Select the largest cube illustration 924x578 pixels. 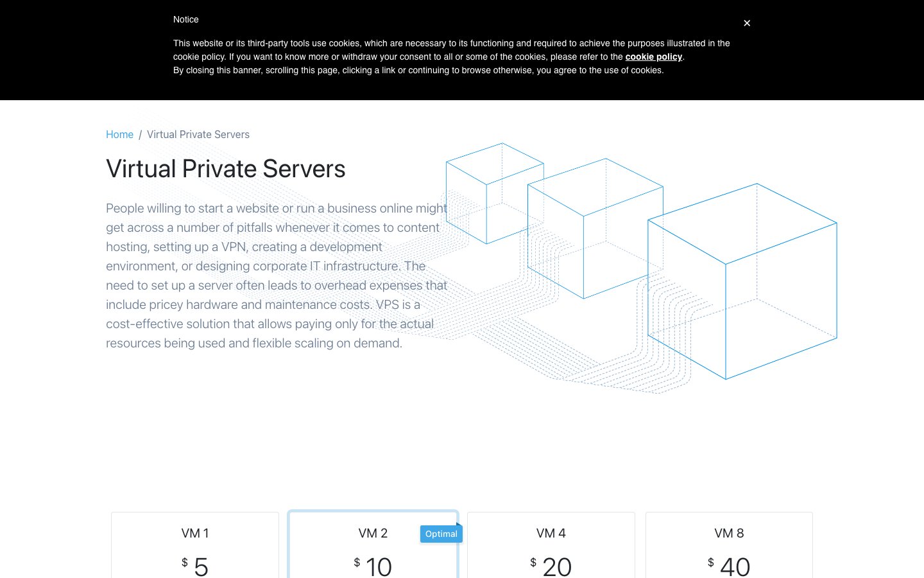[742, 281]
